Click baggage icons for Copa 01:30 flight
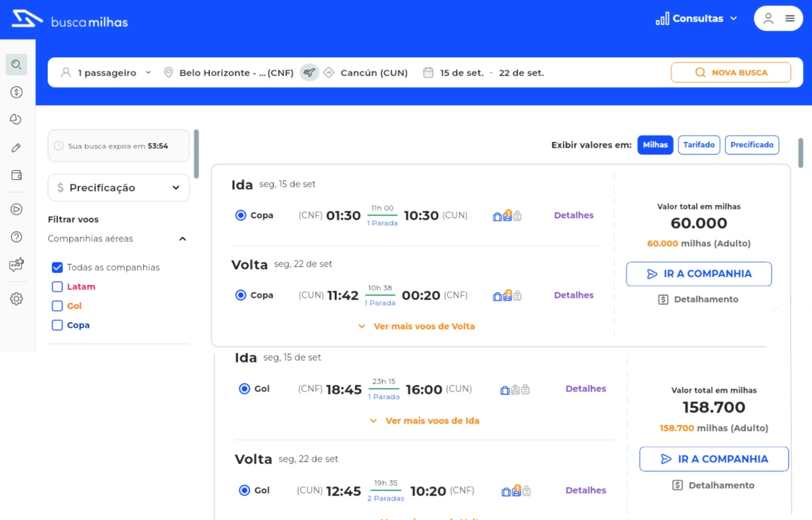The image size is (812, 520). [x=507, y=216]
